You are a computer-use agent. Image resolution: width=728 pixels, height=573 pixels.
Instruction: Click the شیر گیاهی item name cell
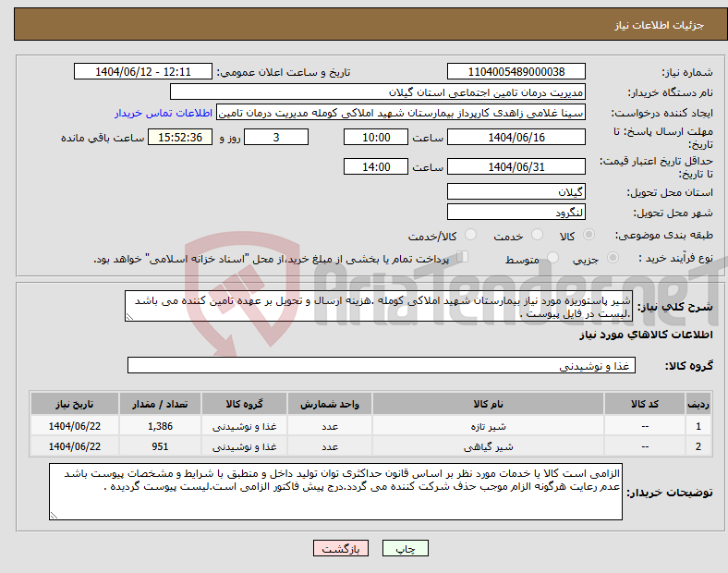488,446
